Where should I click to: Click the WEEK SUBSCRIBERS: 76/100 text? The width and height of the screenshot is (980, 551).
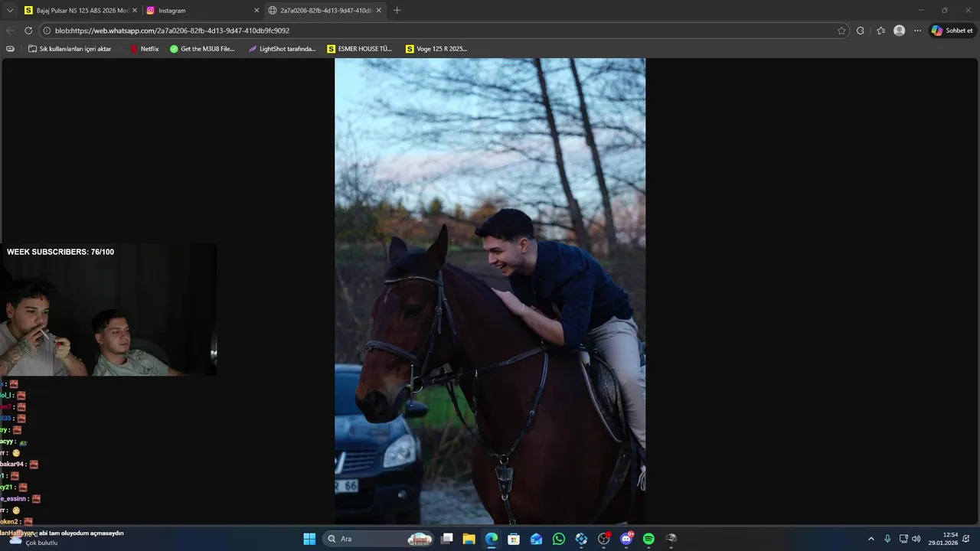pos(60,252)
